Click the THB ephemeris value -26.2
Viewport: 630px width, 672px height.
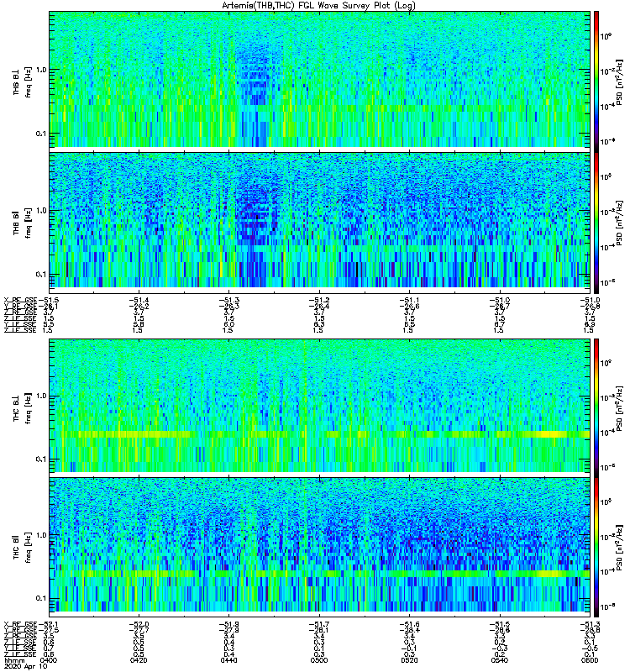tap(139, 307)
